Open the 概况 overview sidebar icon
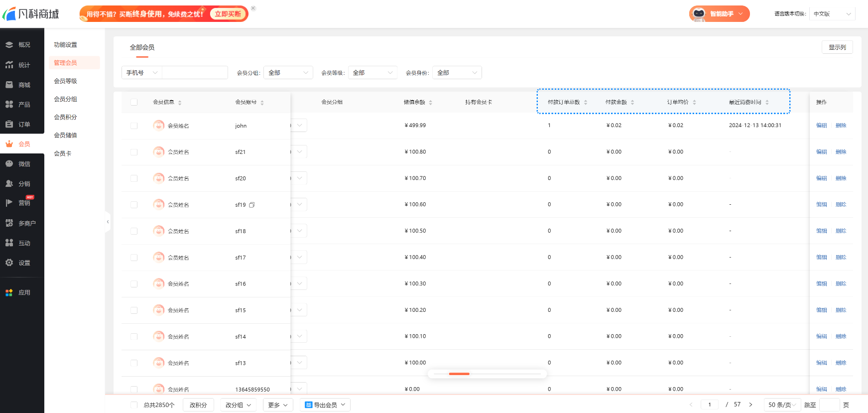Viewport: 868px width, 413px height. [9, 45]
